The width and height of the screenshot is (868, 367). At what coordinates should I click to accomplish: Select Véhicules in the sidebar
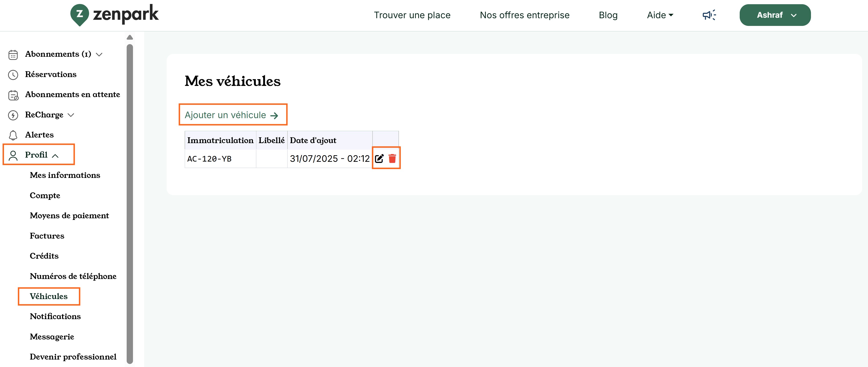pos(49,296)
